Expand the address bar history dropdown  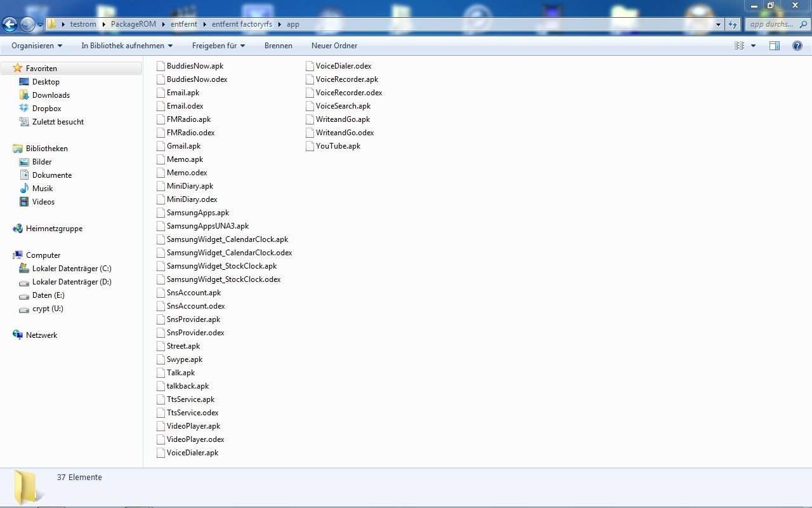click(718, 24)
